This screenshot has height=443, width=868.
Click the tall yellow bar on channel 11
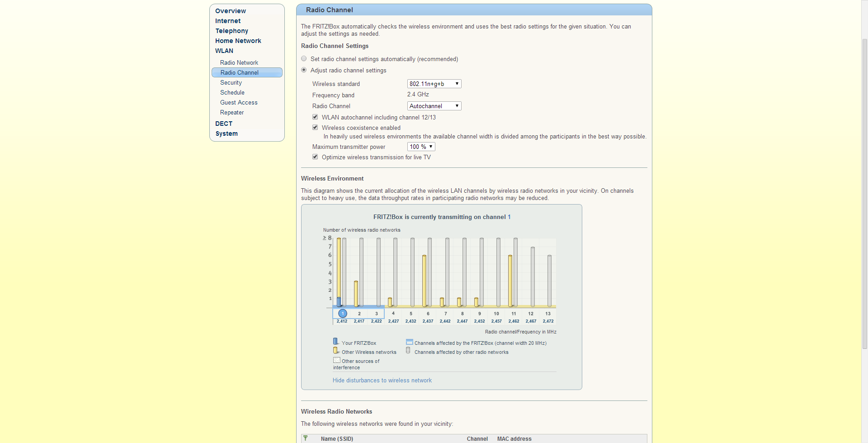[510, 281]
